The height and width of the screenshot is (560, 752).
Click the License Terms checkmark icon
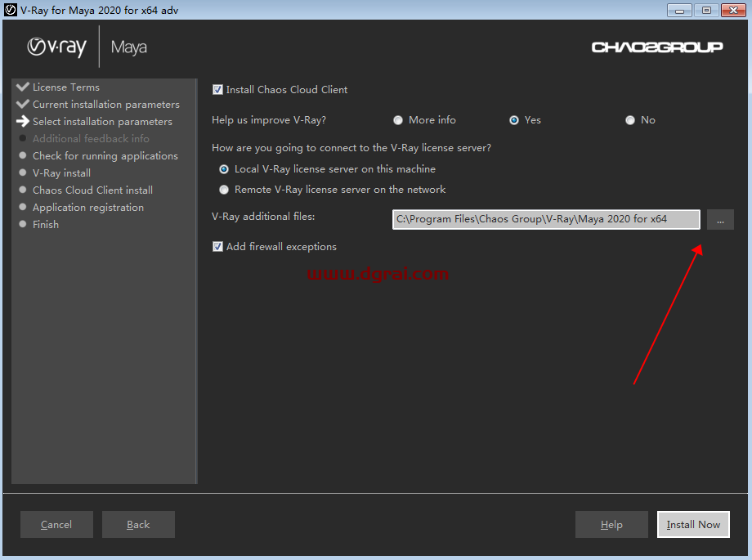[x=23, y=87]
